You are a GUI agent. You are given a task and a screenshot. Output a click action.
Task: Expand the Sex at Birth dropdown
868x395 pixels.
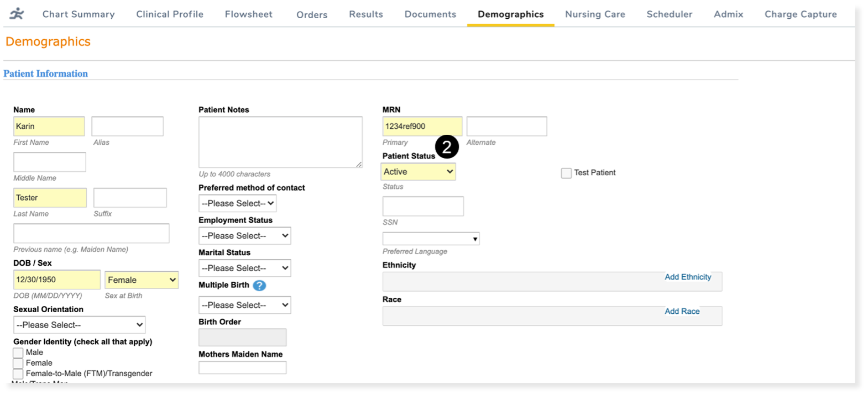pyautogui.click(x=142, y=280)
